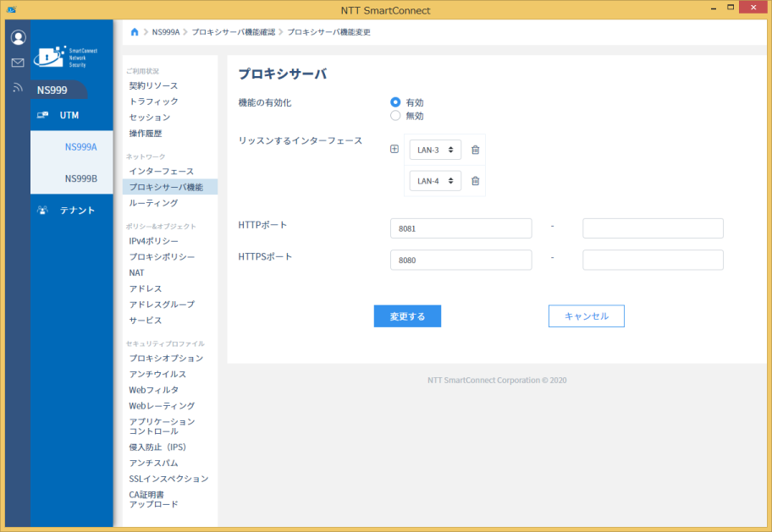Click the キャンセル button

[587, 316]
